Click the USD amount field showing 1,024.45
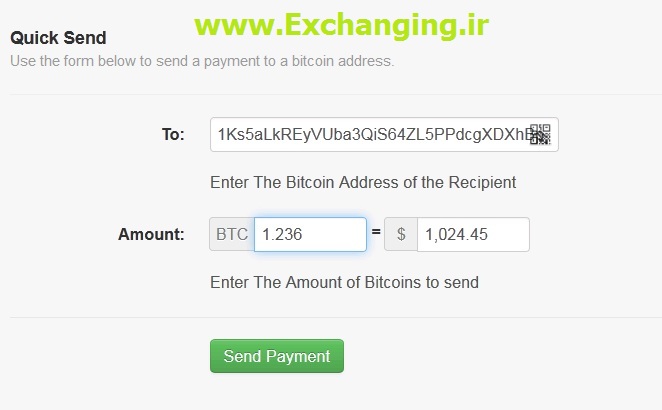This screenshot has width=662, height=410. [473, 234]
